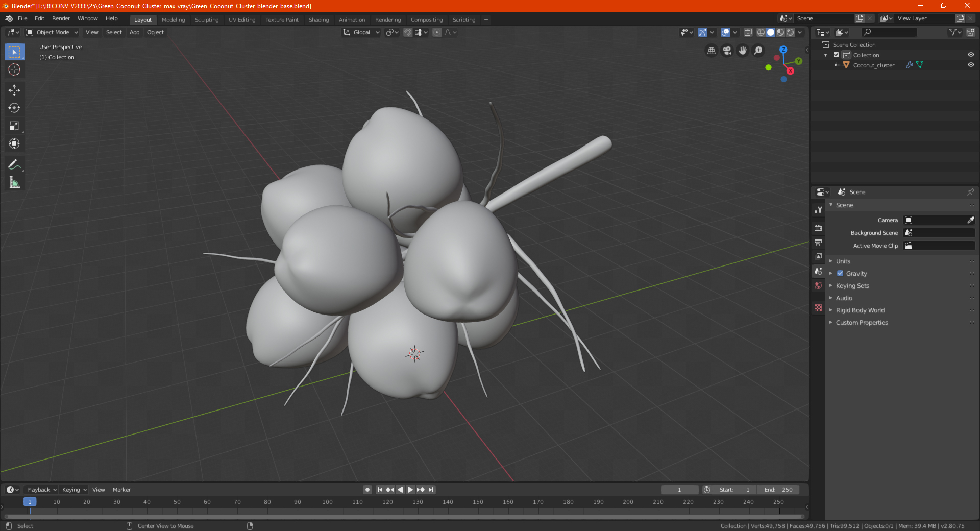
Task: Click the Z axis on navigation gizmo
Action: pos(783,50)
